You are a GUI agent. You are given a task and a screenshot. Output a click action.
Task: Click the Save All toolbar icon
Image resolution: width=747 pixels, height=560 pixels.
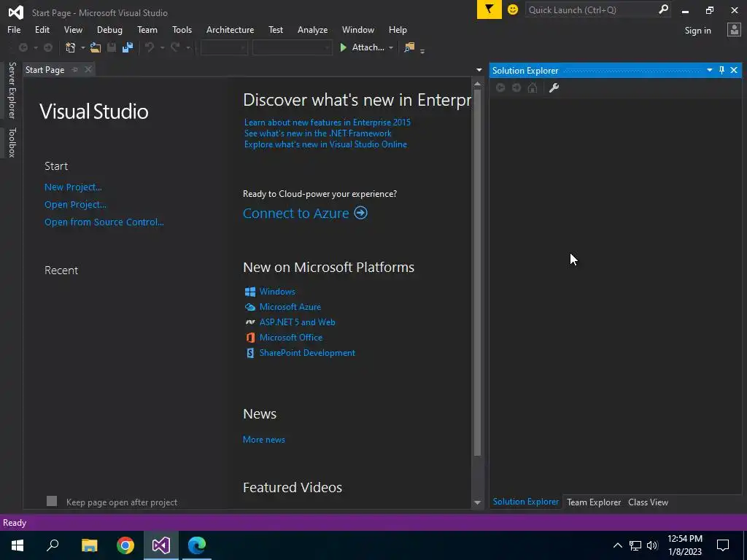tap(127, 47)
